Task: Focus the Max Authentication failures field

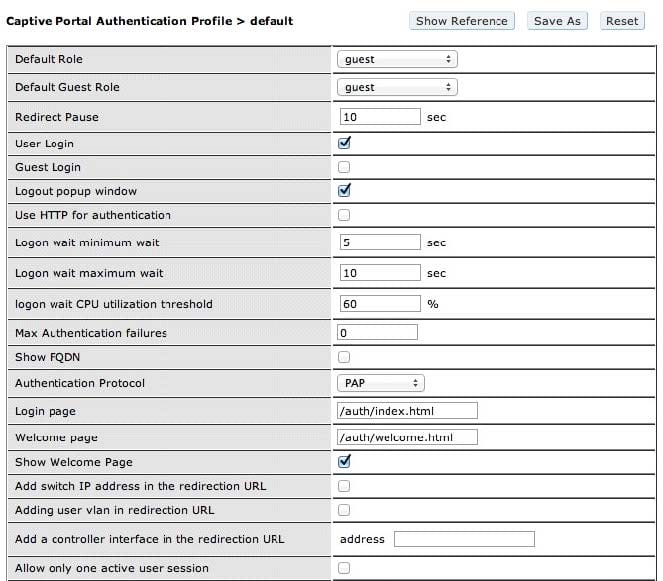Action: pos(377,332)
